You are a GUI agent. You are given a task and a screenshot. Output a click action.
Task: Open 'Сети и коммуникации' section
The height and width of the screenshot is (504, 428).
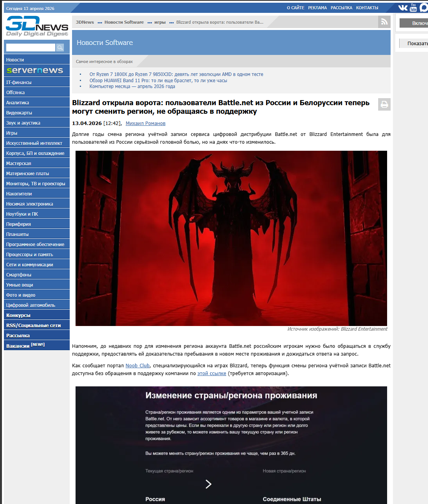click(37, 264)
